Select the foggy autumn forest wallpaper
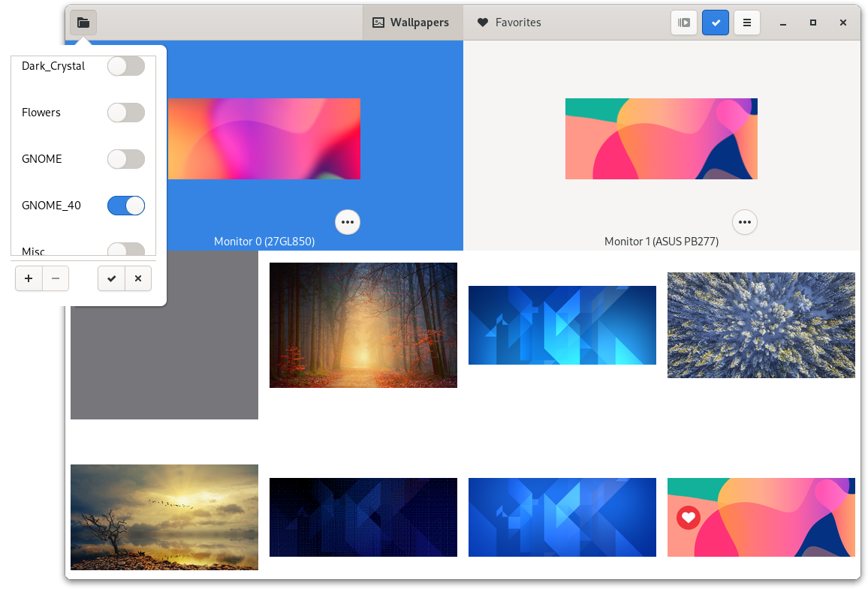The image size is (868, 589). click(x=363, y=325)
